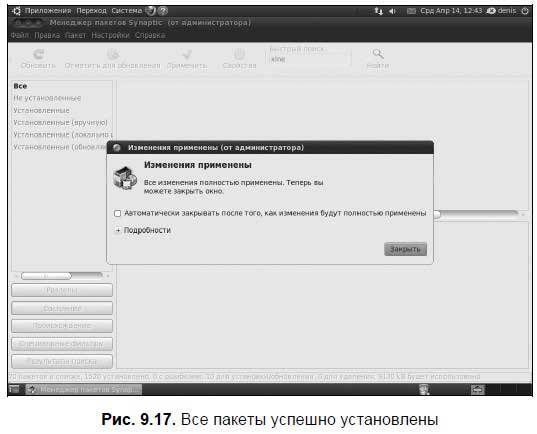537x434 pixels.
Task: Enable automatic closing after changes applied checkbox
Action: [x=117, y=213]
